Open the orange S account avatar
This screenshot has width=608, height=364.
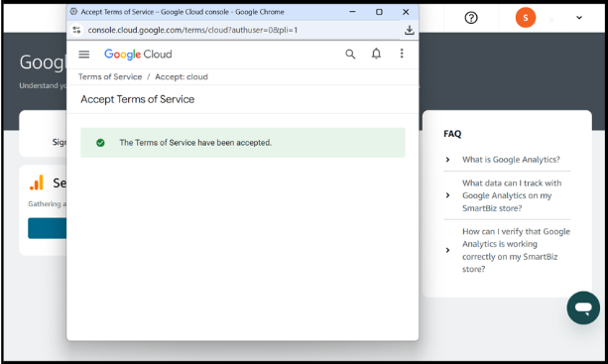pos(526,18)
